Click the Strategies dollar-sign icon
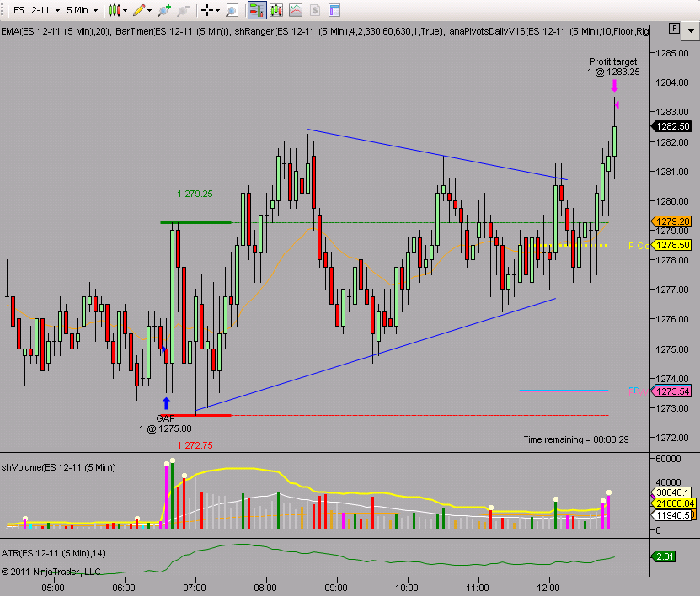This screenshot has height=596, width=700. pos(315,10)
